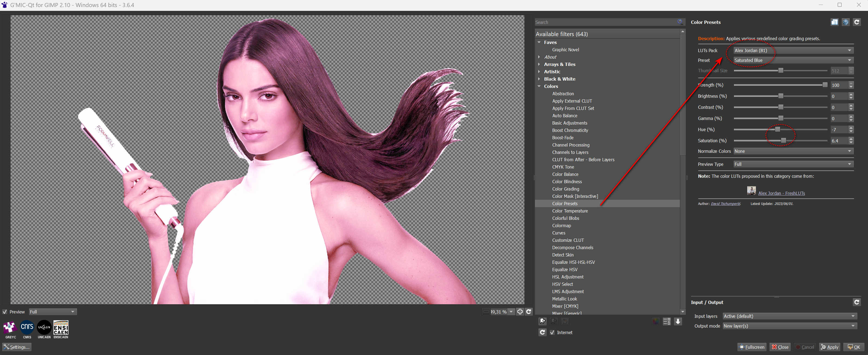Expand the Artistic filter category

pyautogui.click(x=539, y=71)
